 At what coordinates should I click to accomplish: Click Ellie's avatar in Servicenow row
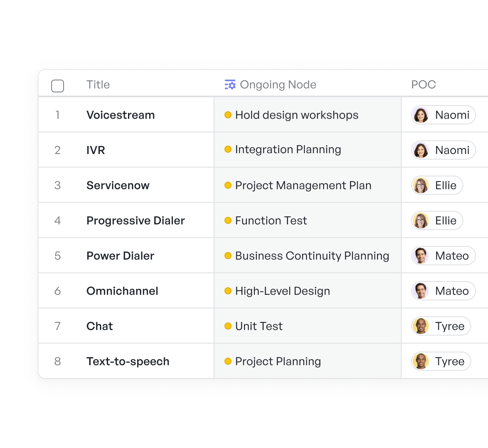point(421,186)
